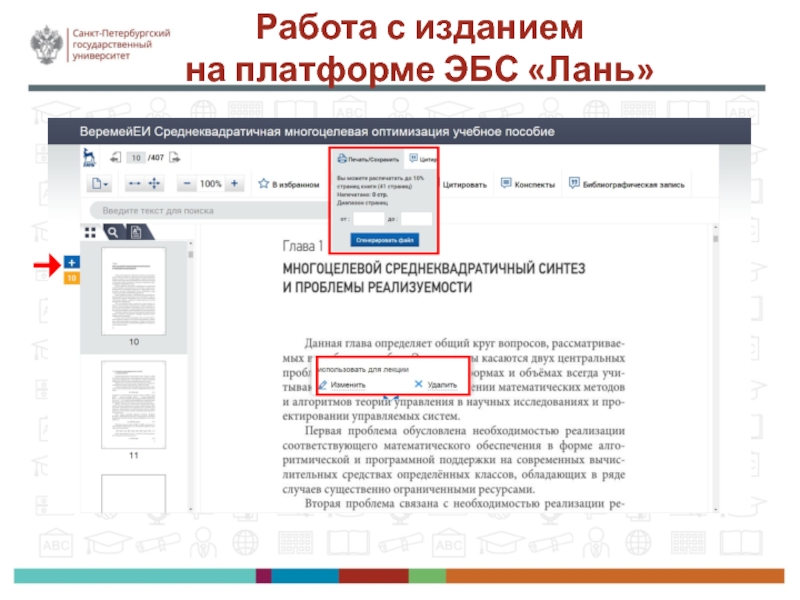Screen dimensions: 800x600
Task: Click the 'от' start page field
Action: coord(368,219)
